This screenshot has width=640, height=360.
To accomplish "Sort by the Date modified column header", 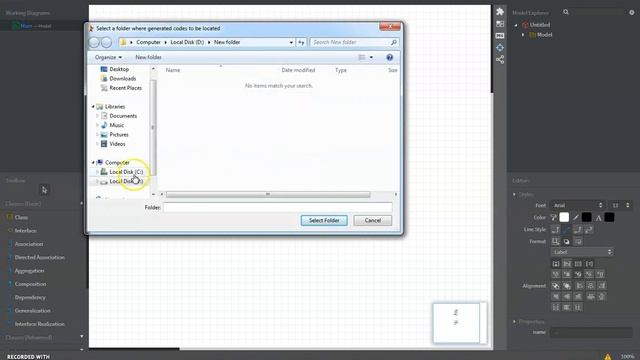I will 298,70.
